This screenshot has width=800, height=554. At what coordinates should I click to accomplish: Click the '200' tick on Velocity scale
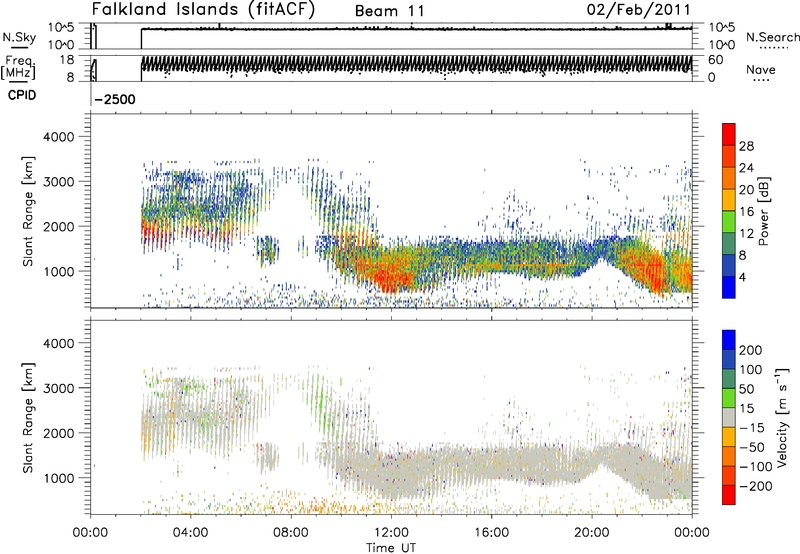click(x=751, y=350)
